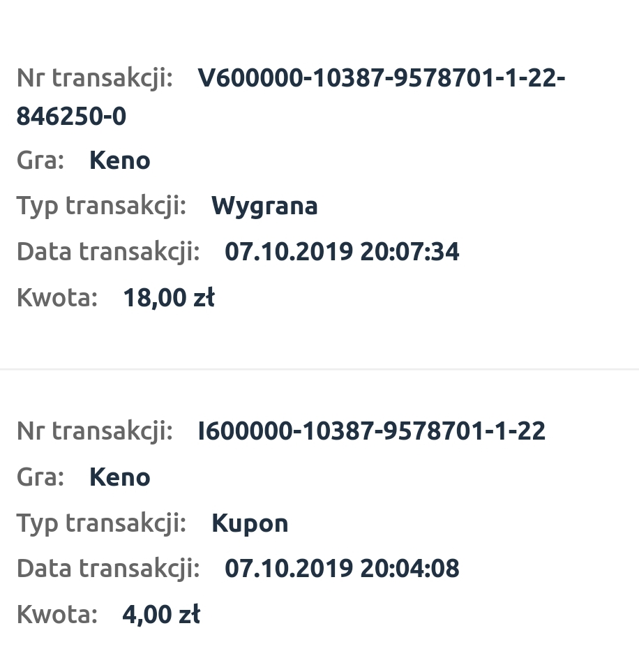The width and height of the screenshot is (639, 672).
Task: Tap the Typ transakcji label beside Kupon
Action: 101,523
